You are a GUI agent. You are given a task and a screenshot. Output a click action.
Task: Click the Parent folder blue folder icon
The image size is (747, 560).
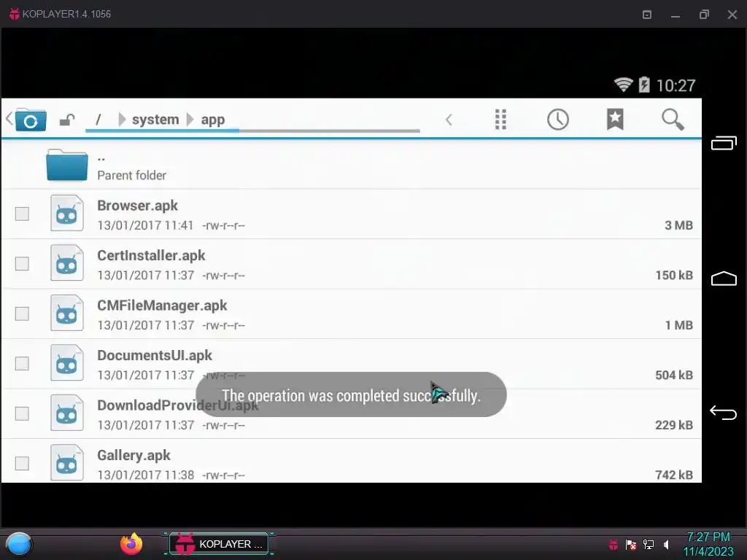[x=66, y=166]
